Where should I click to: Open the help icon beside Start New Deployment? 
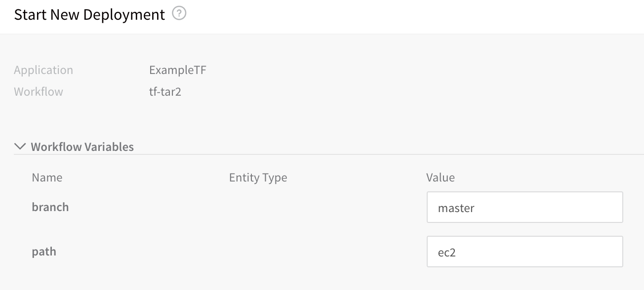(179, 14)
